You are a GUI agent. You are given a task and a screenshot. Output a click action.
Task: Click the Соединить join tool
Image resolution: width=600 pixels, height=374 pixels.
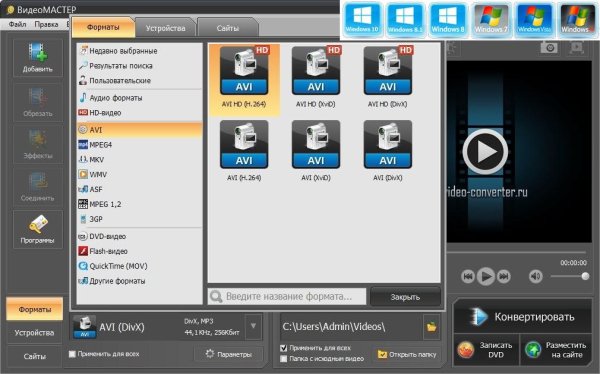tap(38, 187)
